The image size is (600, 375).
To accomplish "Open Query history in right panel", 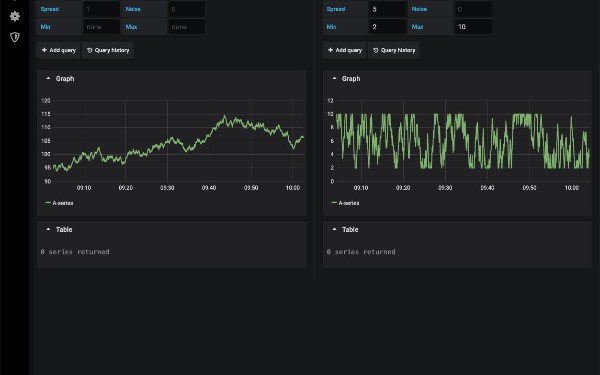I will pyautogui.click(x=394, y=50).
